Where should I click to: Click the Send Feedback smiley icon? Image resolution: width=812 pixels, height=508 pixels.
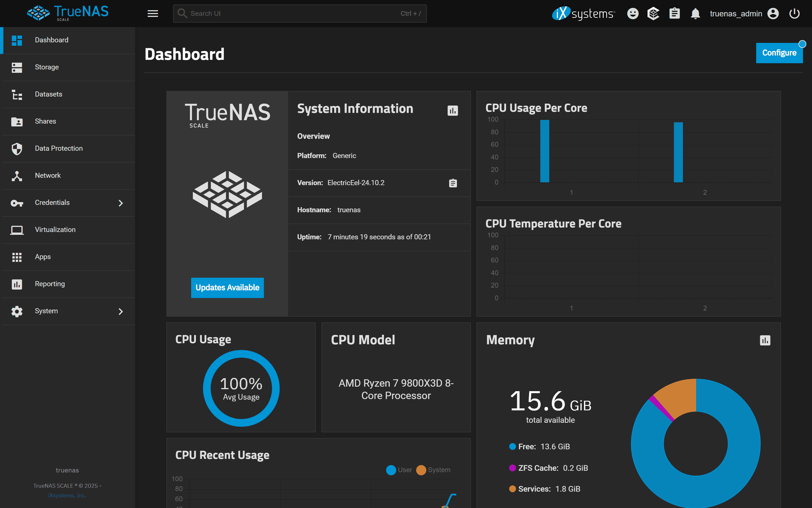(x=632, y=14)
